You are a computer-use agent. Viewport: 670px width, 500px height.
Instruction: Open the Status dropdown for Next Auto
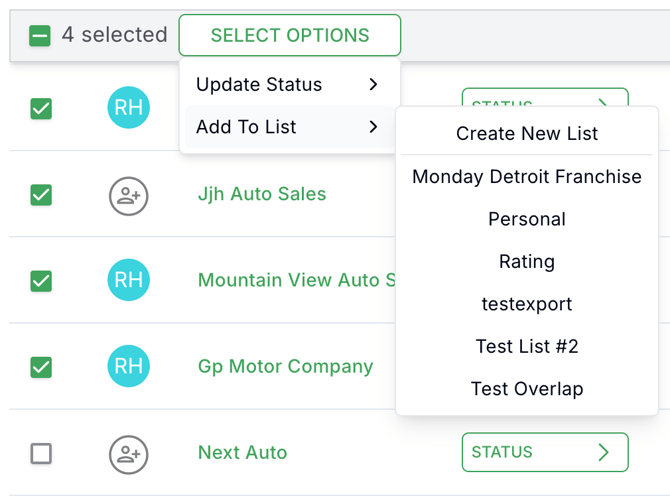click(544, 452)
